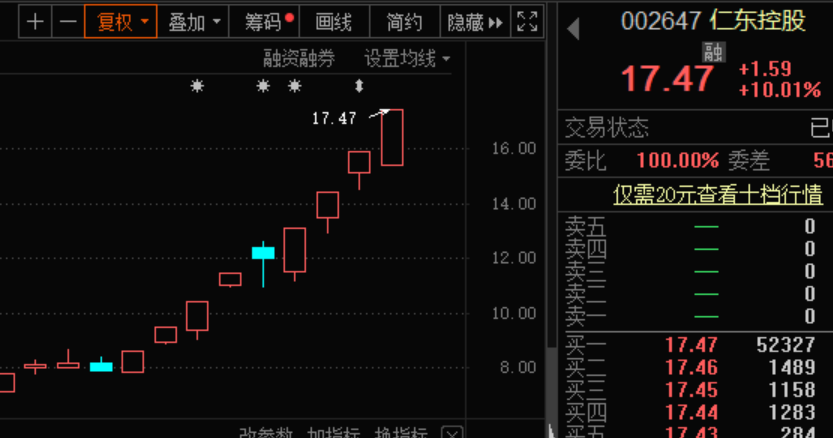Open the 筹码 chip distribution
Image resolution: width=833 pixels, height=438 pixels.
(x=264, y=22)
